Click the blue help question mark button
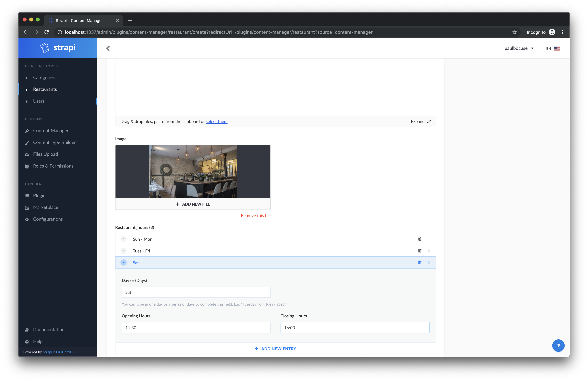 (558, 345)
